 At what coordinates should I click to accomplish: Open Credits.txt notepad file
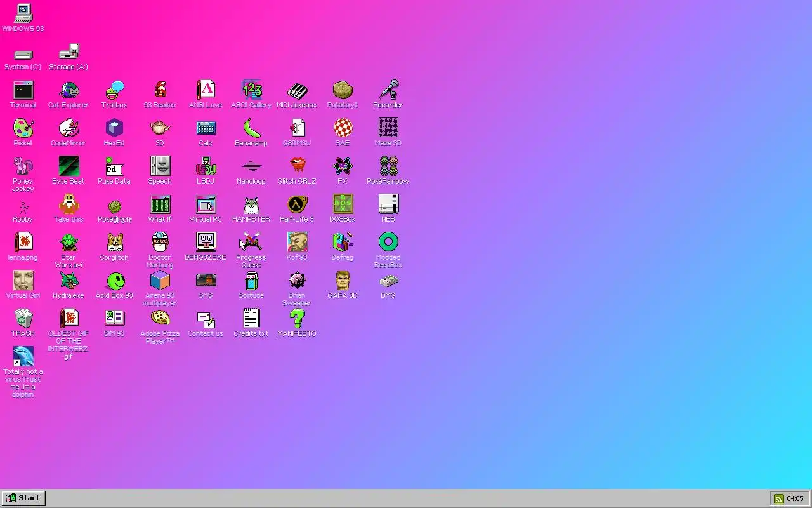point(251,319)
